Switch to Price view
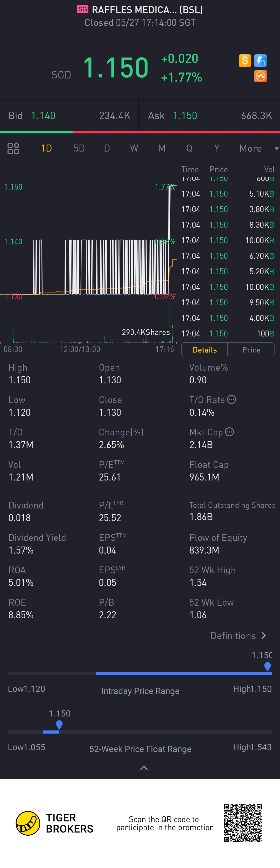This screenshot has height=868, width=280. coord(251,350)
